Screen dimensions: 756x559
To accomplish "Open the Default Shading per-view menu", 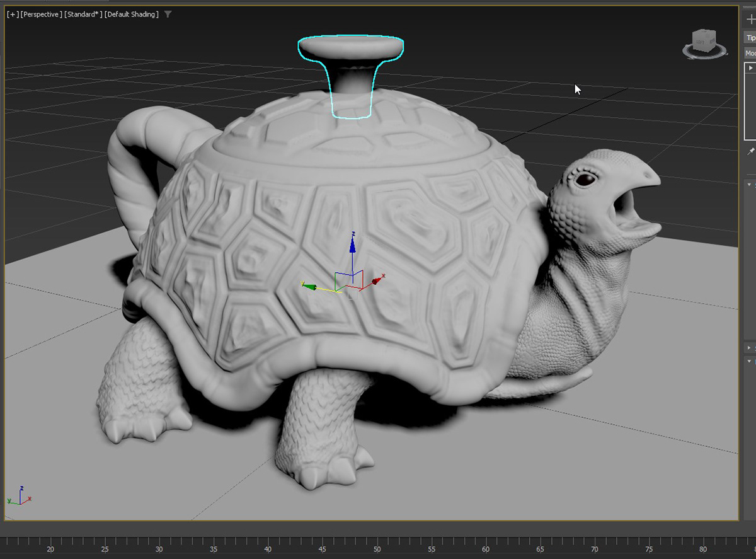I will [131, 14].
